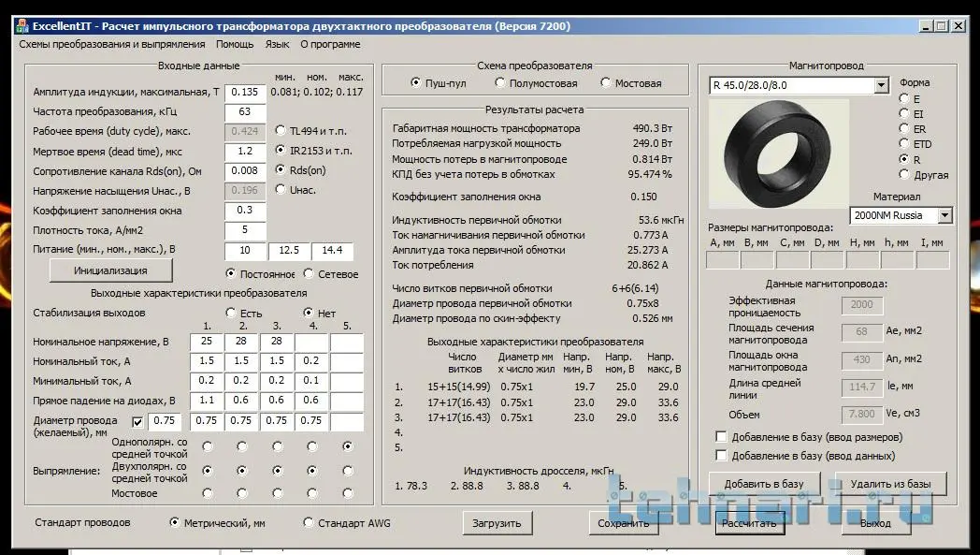Click the core dimension A, мм field
This screenshot has height=555, width=980.
click(x=722, y=260)
